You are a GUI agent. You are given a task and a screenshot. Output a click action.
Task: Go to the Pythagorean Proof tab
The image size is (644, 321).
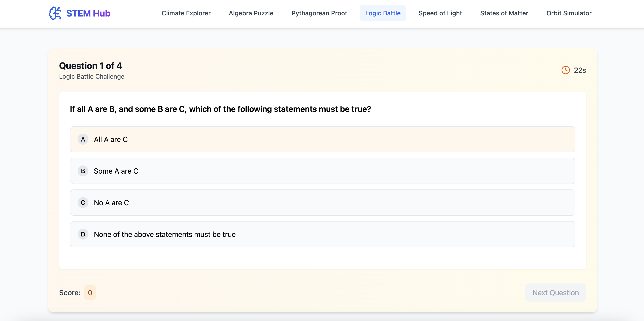coord(319,13)
